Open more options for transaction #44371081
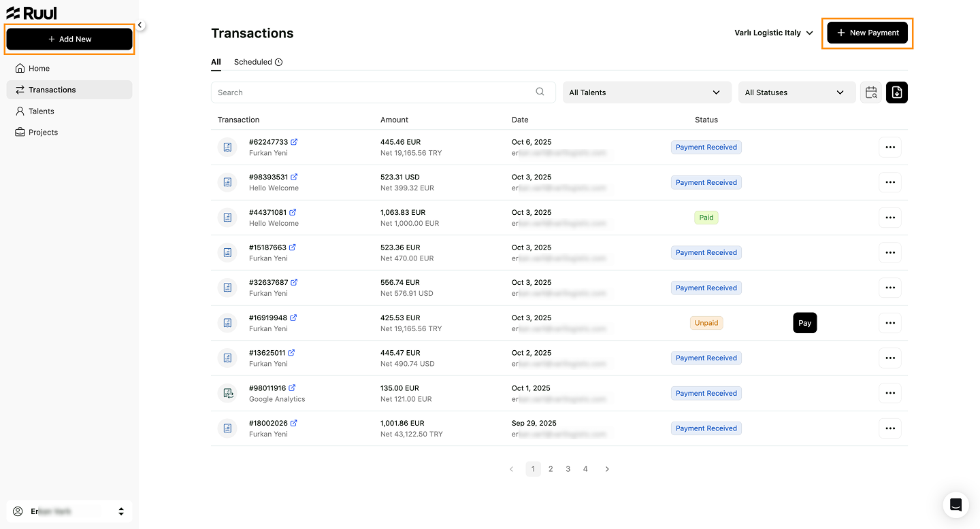Image resolution: width=980 pixels, height=529 pixels. [890, 218]
